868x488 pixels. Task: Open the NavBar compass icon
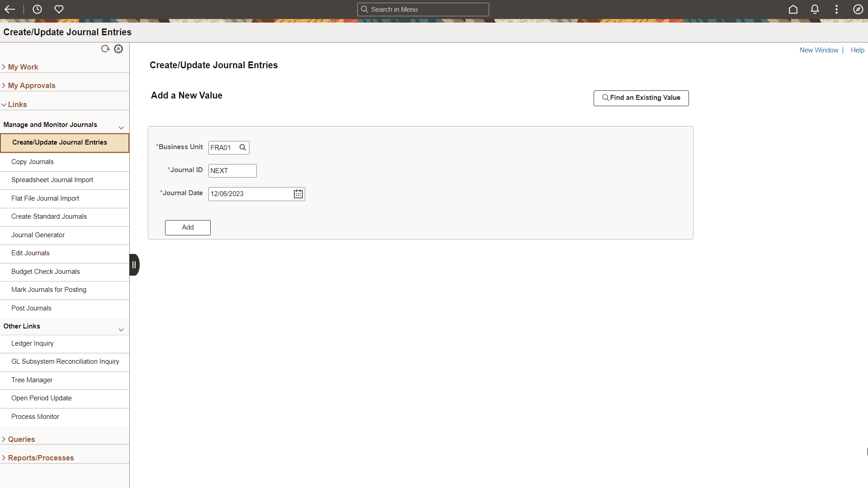click(x=858, y=9)
